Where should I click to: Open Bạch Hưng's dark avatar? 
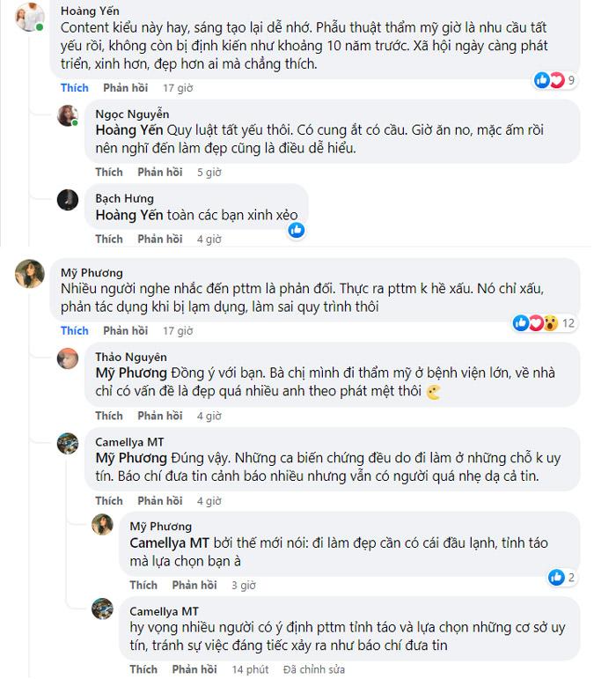pos(69,200)
